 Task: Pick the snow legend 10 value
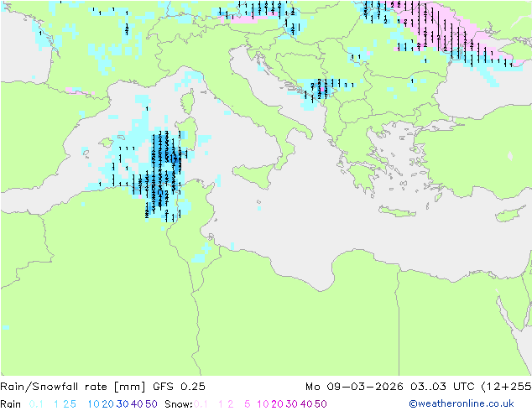[263, 404]
